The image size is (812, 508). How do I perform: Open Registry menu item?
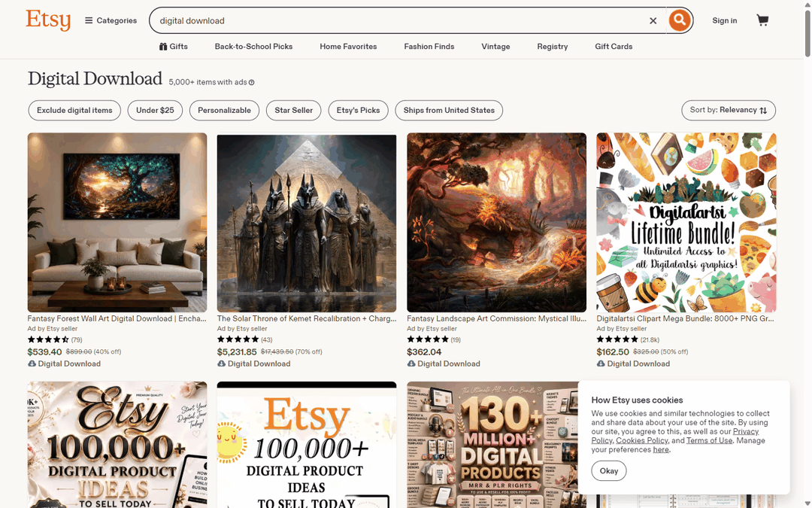click(x=553, y=46)
